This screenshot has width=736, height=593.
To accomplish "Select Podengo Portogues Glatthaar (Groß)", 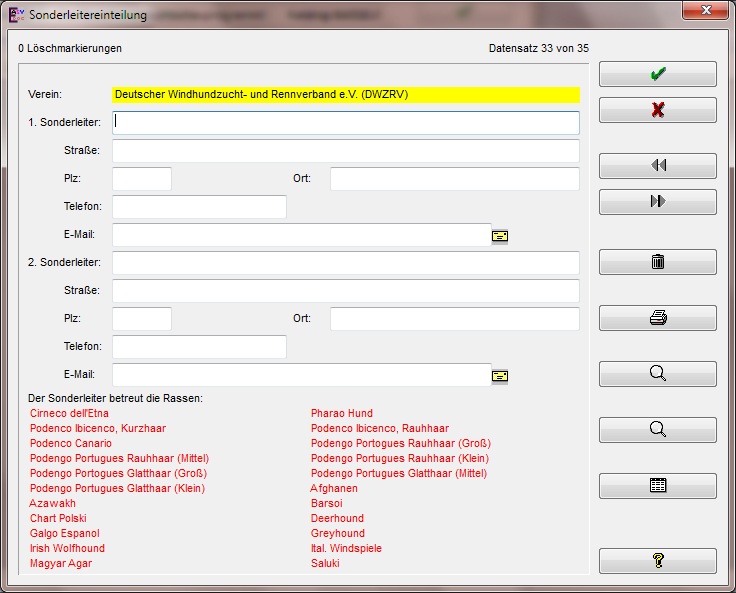I will (x=118, y=473).
